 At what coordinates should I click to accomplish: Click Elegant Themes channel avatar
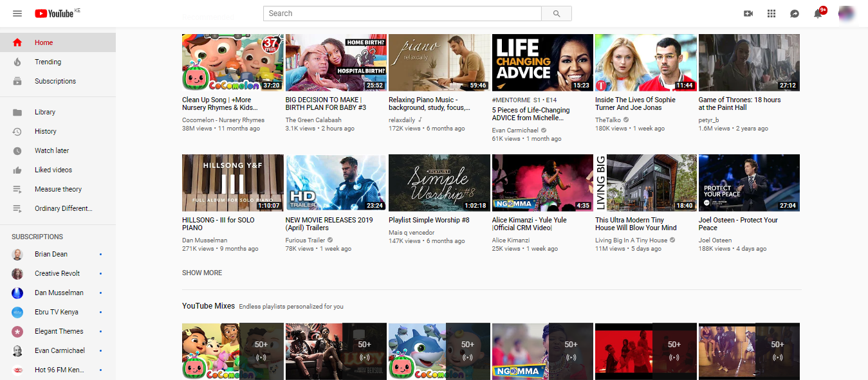[x=17, y=331]
